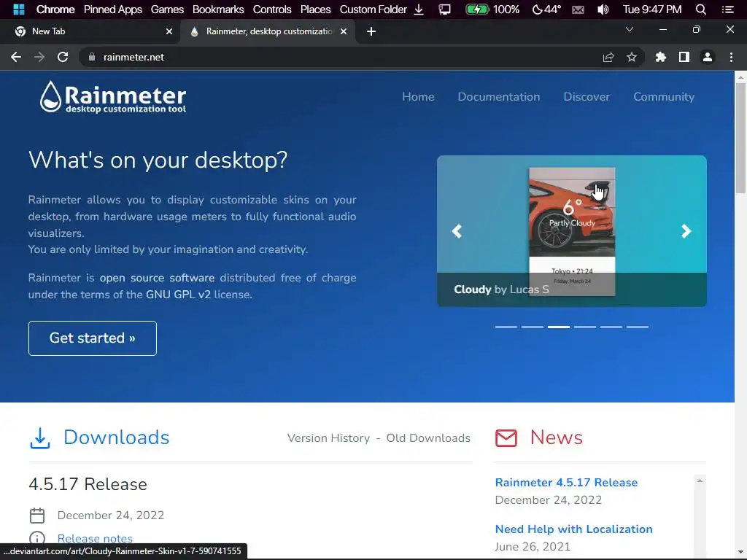
Task: Open the 44° weather indicator
Action: [547, 9]
